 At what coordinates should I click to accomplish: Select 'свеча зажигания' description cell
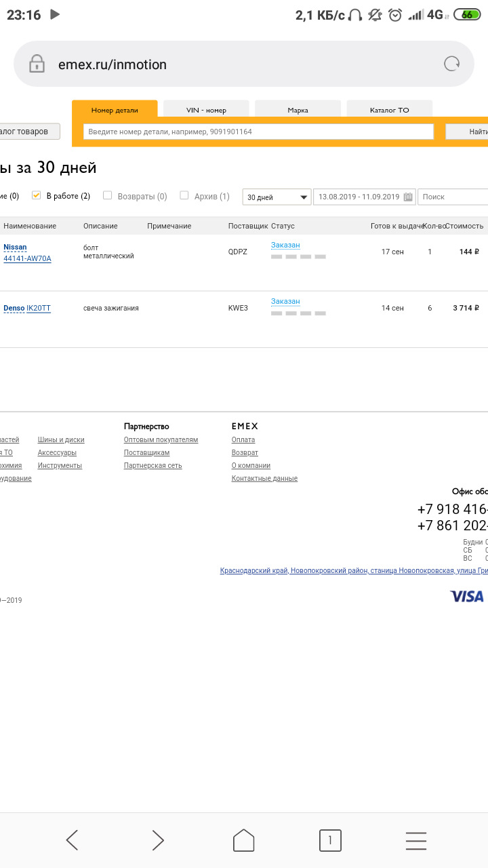point(111,308)
